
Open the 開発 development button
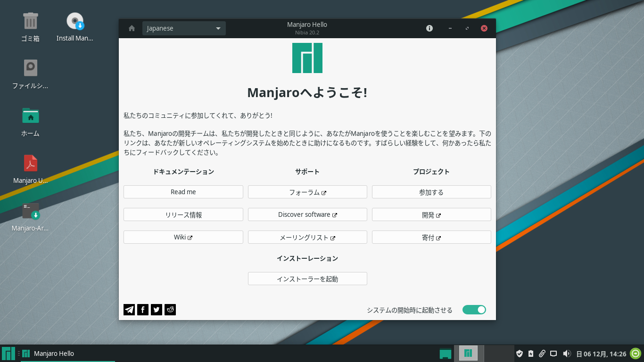coord(431,214)
